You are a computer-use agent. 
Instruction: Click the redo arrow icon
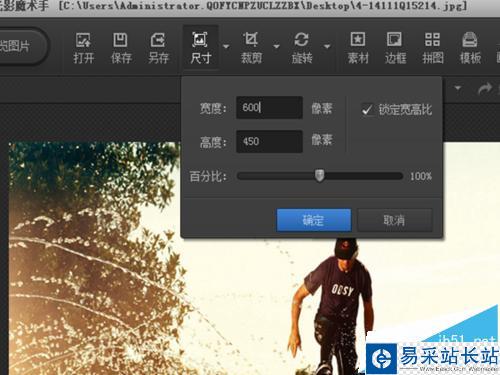[x=485, y=89]
